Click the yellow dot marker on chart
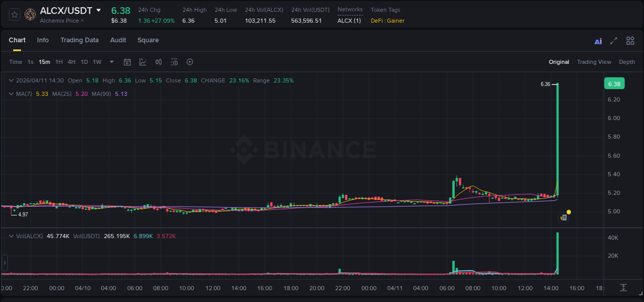Viewport: 644px width, 302px height. click(x=568, y=212)
